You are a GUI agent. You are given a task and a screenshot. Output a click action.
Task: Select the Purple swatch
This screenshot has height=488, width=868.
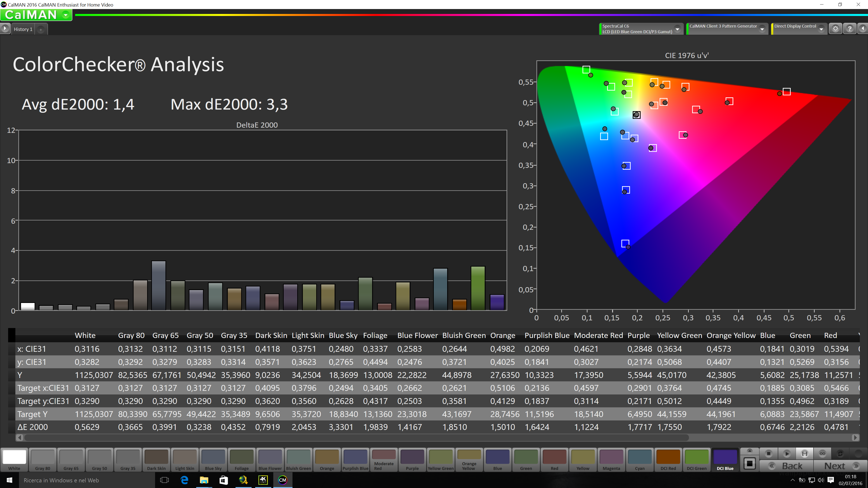(x=412, y=460)
